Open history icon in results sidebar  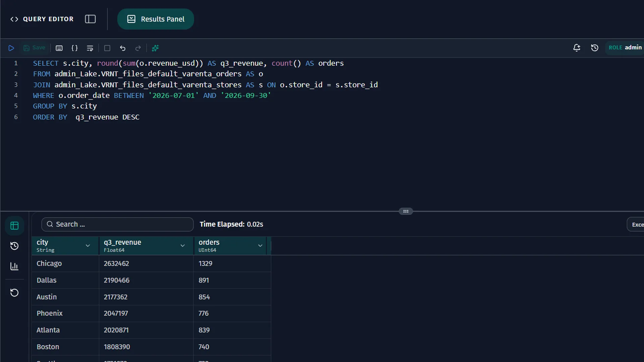14,246
